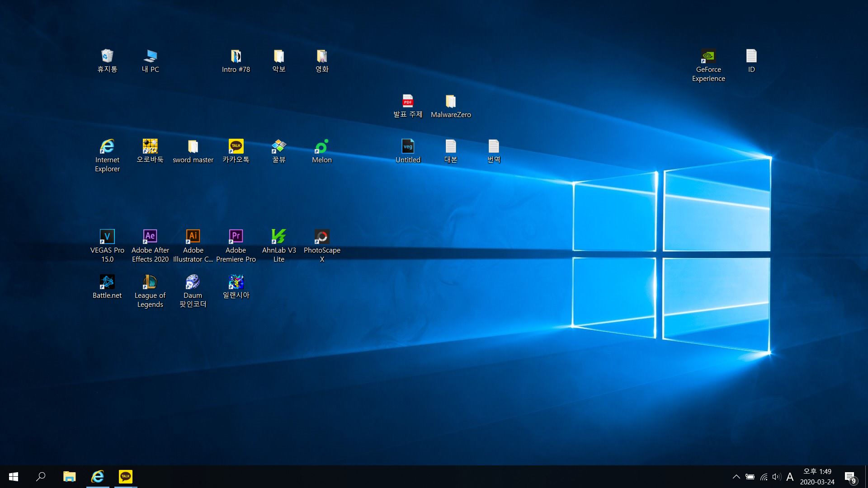Select the 오로바둑 game shortcut
Screen dimensions: 868x488
[x=150, y=151]
